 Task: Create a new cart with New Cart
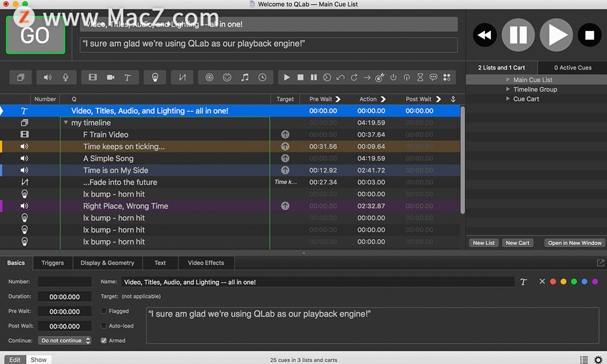click(x=518, y=243)
